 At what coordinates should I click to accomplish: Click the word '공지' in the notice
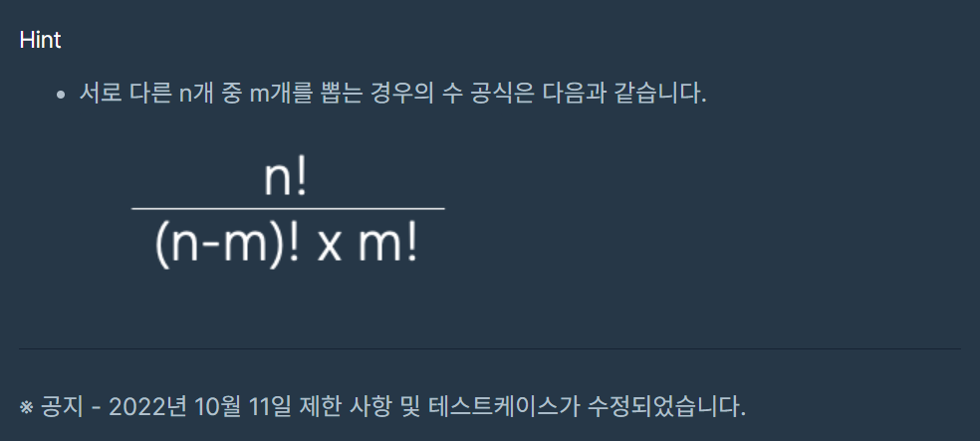click(62, 408)
